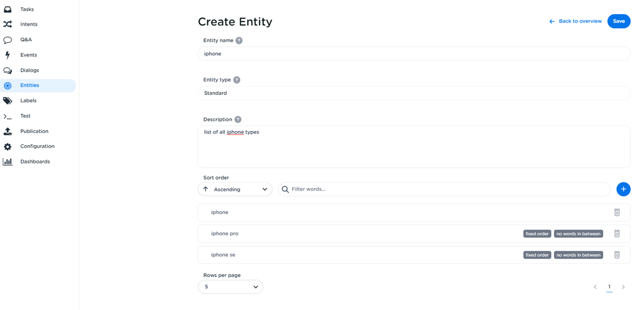Image resolution: width=644 pixels, height=310 pixels.
Task: Show help for Entity type
Action: pyautogui.click(x=237, y=80)
